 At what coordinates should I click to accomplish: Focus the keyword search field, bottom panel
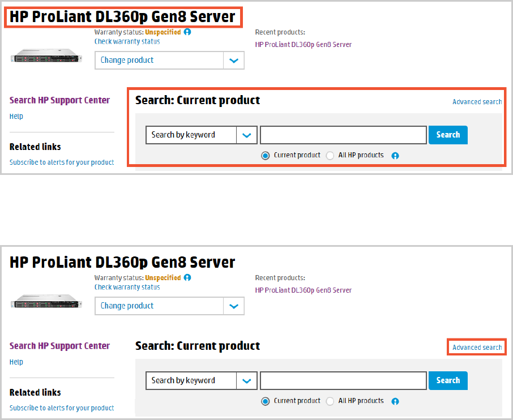pos(343,380)
